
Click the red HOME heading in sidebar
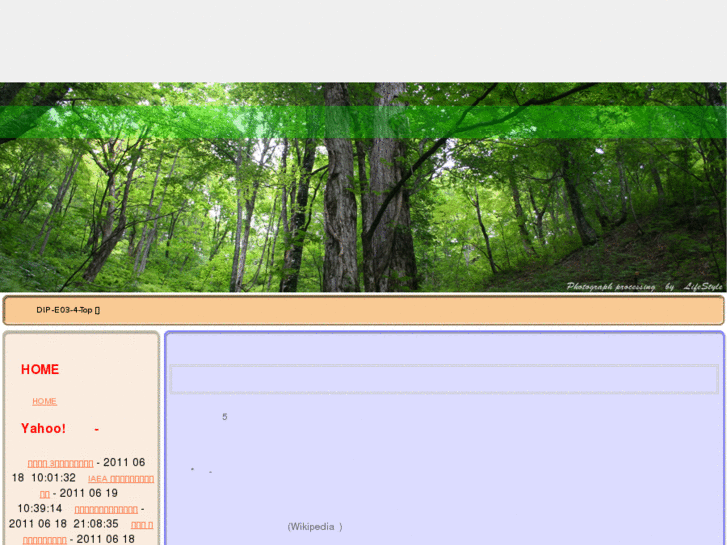pyautogui.click(x=40, y=369)
